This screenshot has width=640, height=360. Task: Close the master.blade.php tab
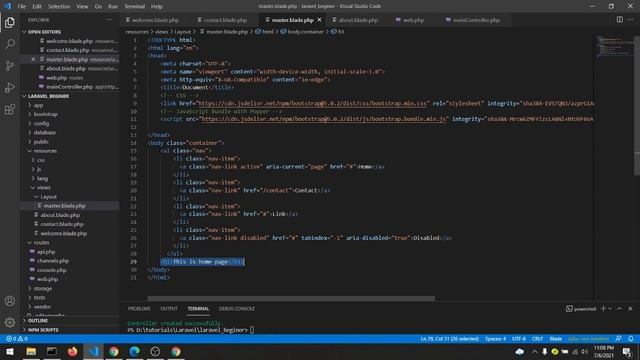[x=319, y=20]
